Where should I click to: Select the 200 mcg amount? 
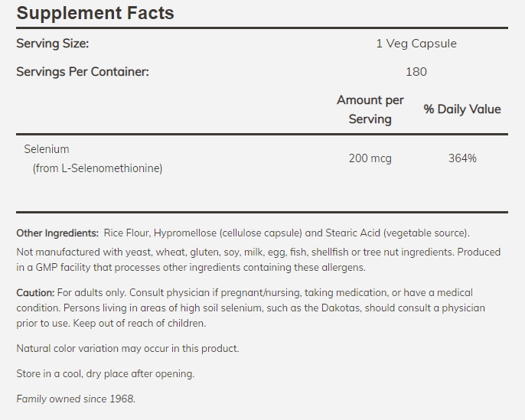click(x=370, y=158)
